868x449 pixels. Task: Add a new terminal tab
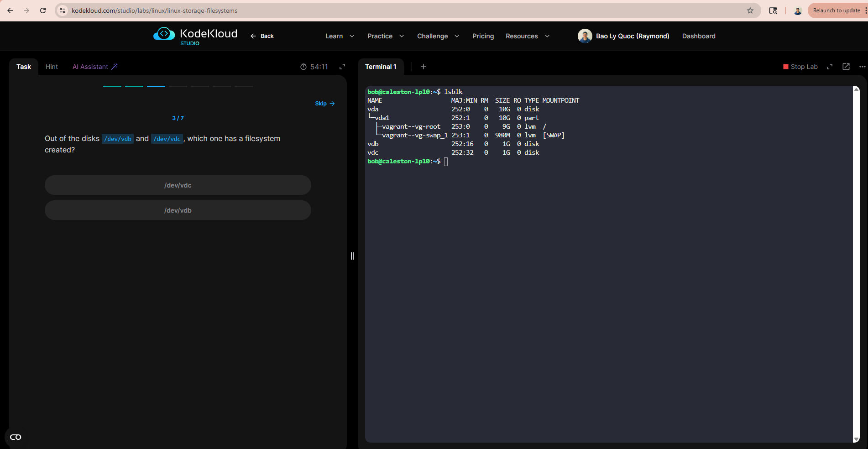tap(424, 67)
